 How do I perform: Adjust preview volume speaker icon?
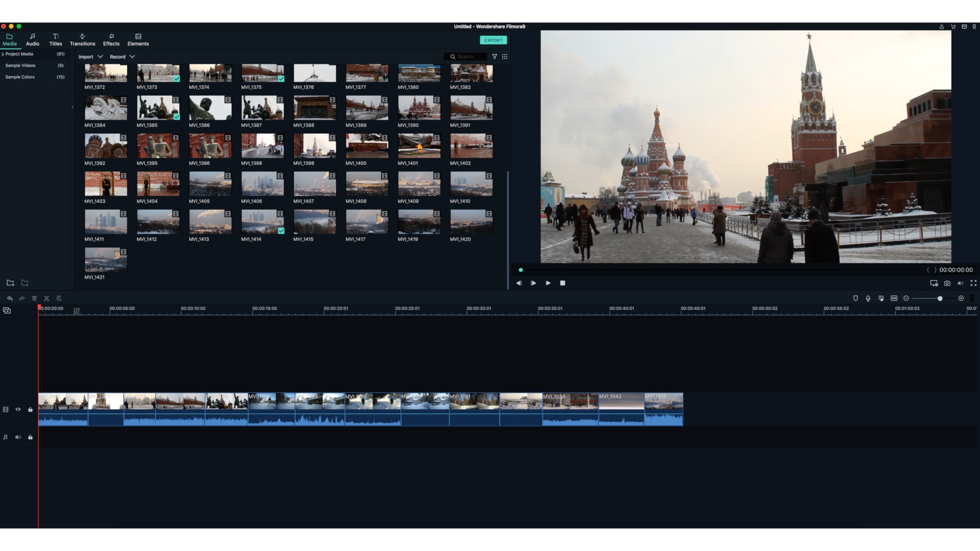[960, 283]
